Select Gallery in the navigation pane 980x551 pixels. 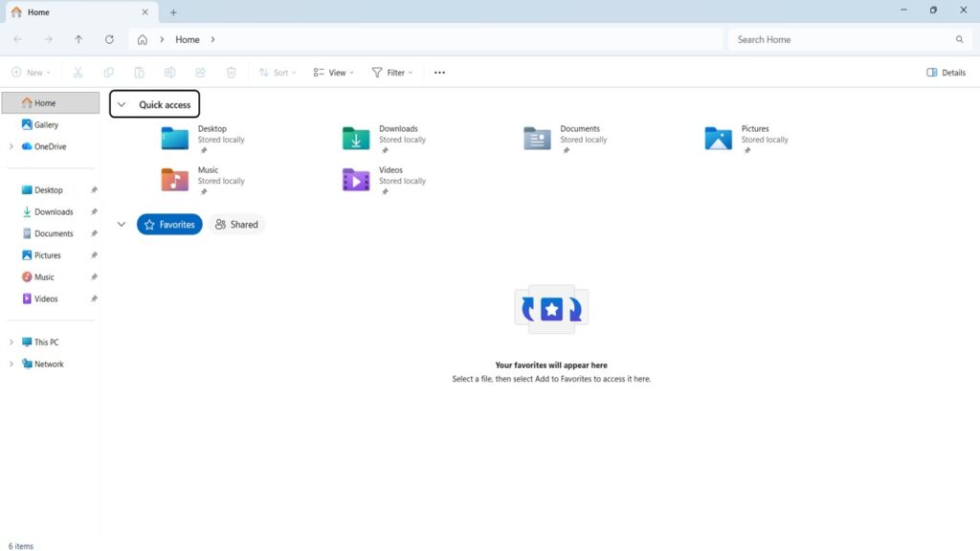46,125
